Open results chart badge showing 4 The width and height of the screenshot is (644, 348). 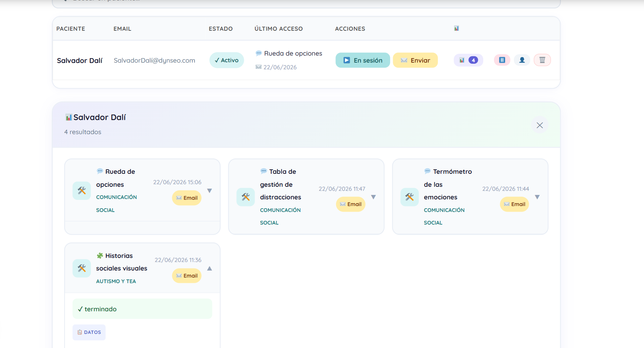point(468,60)
